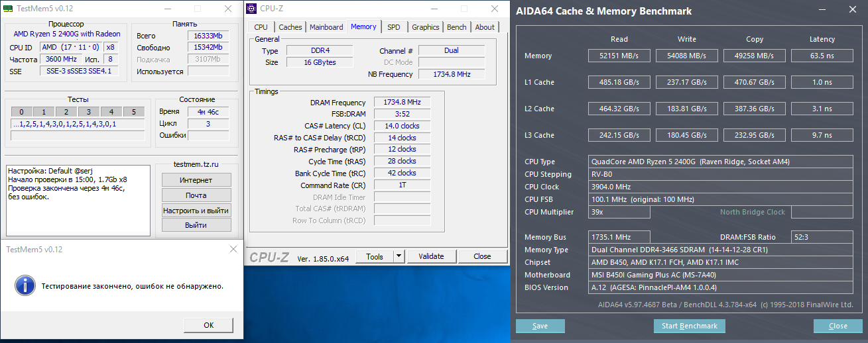Click the BIOS Version A.12 field
Viewport: 868px width, 343px height.
click(721, 287)
